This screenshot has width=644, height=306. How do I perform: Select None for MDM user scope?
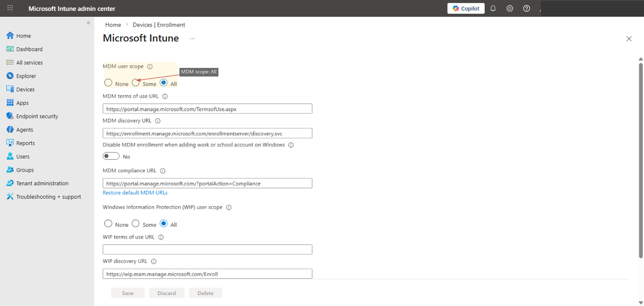tap(108, 83)
